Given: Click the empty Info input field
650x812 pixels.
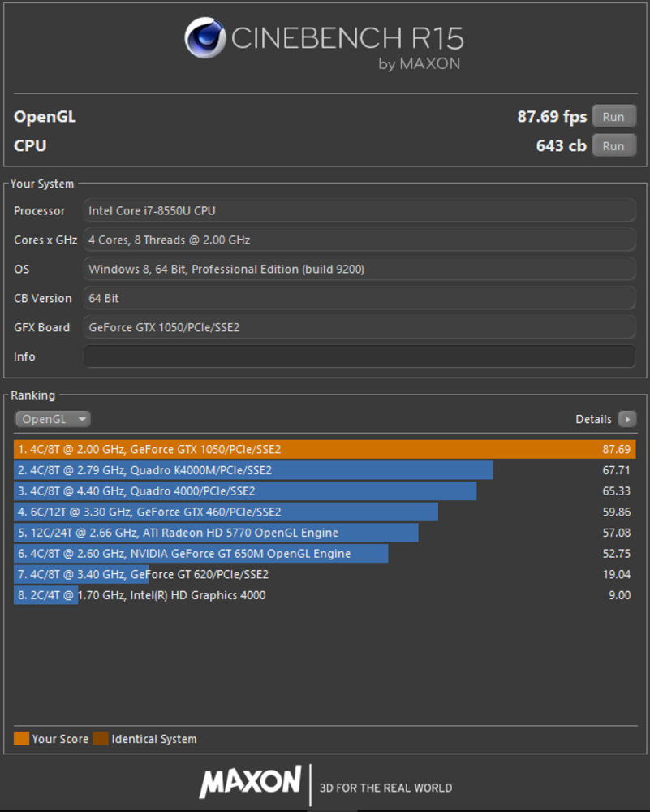Looking at the screenshot, I should (359, 356).
